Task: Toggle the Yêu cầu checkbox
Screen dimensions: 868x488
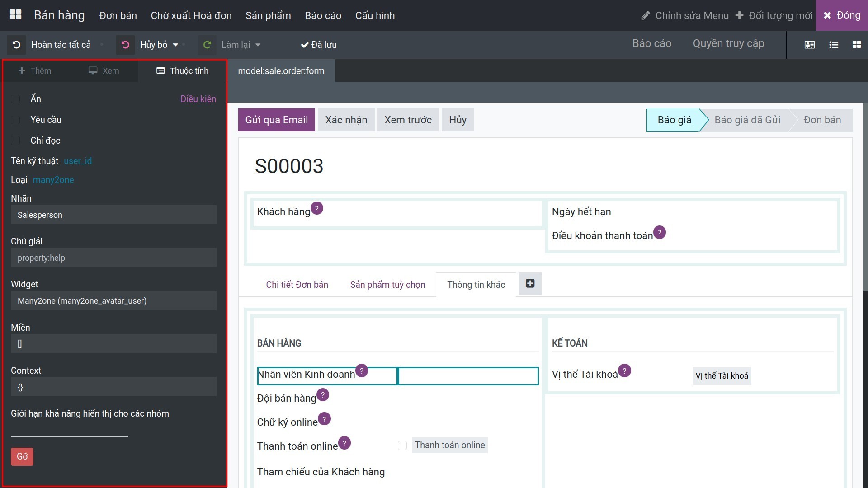Action: [x=15, y=120]
